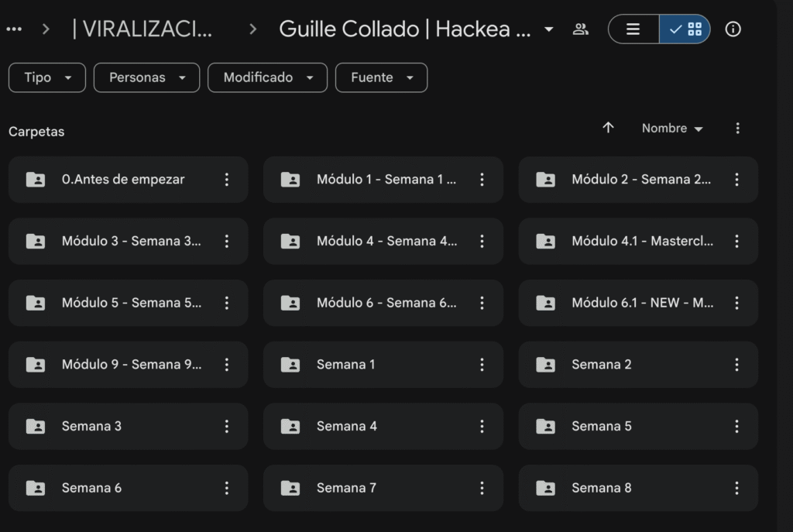The width and height of the screenshot is (793, 532).
Task: Open the Guille Collado folder menu
Action: coord(416,29)
